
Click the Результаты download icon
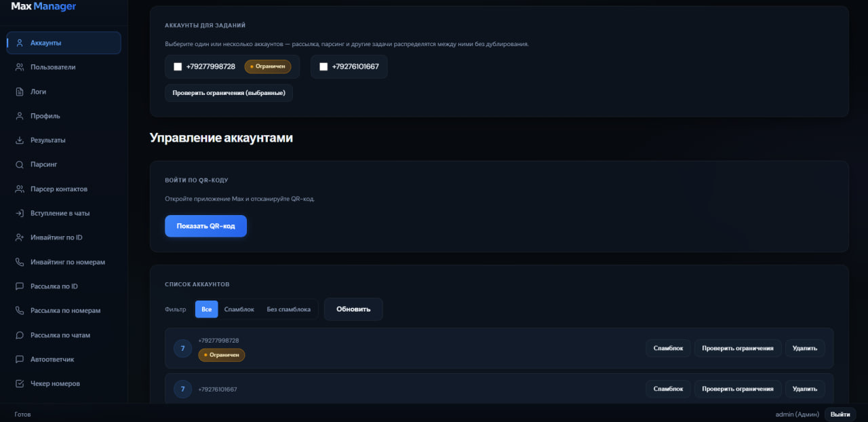[20, 140]
